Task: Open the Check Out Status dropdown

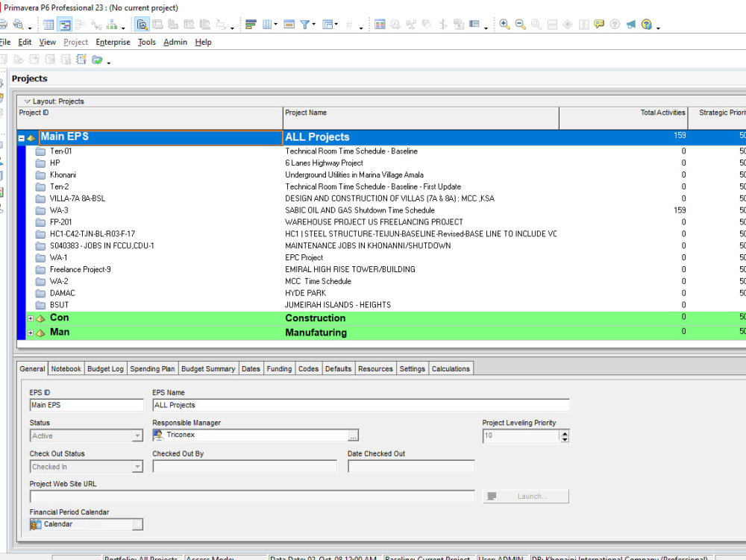Action: click(x=137, y=467)
